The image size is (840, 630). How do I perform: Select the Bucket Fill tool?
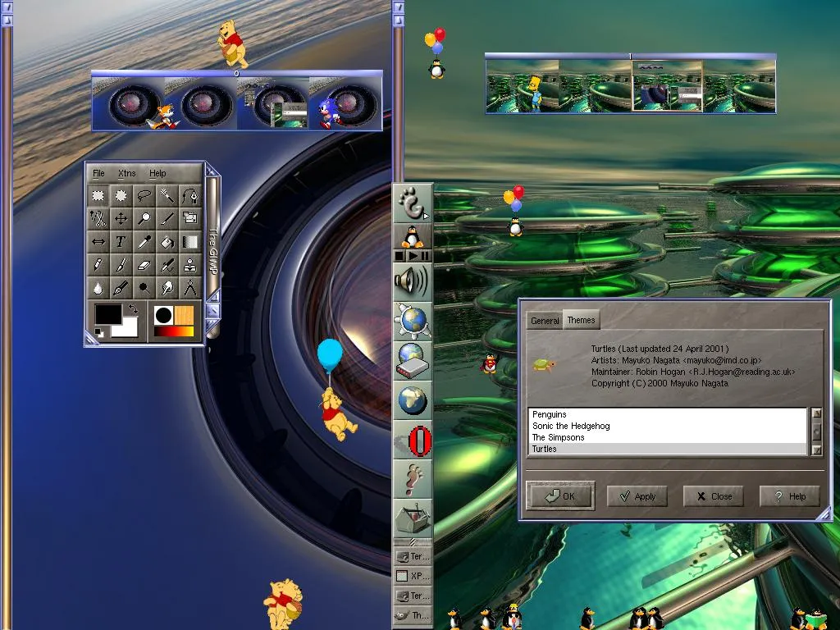[x=167, y=241]
